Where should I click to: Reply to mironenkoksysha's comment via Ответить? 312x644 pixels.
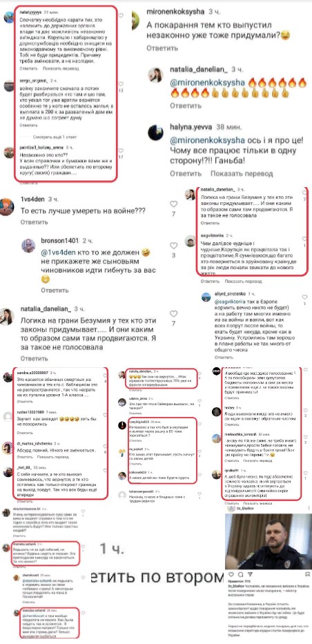pyautogui.click(x=162, y=48)
